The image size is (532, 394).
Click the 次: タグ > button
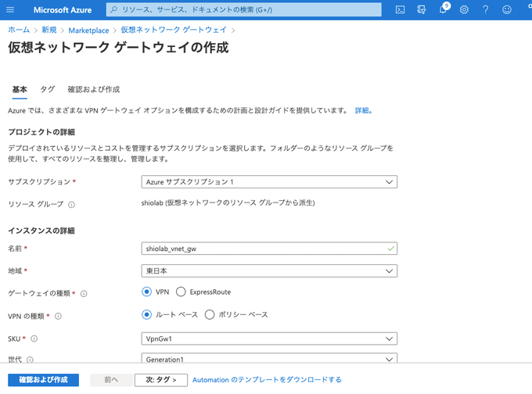[x=161, y=380]
